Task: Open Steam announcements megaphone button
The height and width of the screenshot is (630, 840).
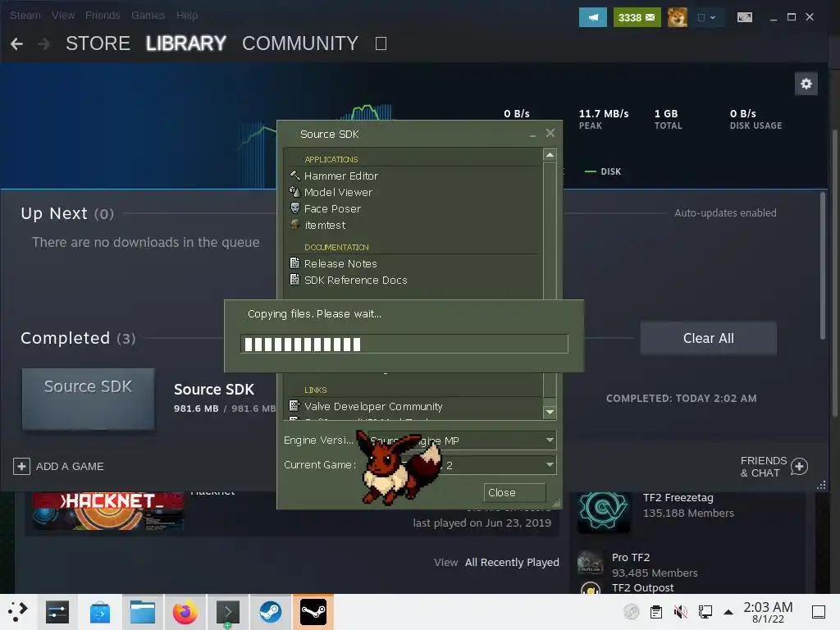Action: pyautogui.click(x=593, y=17)
